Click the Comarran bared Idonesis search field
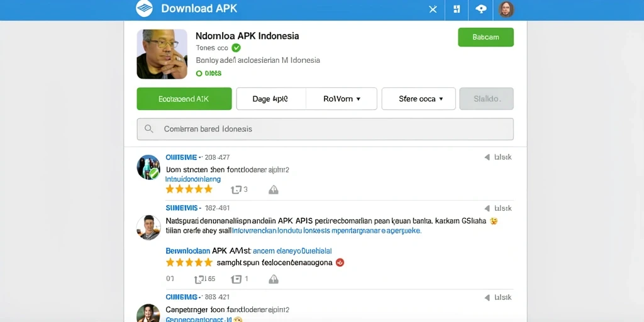Viewport: 644px width, 322px height. 325,129
